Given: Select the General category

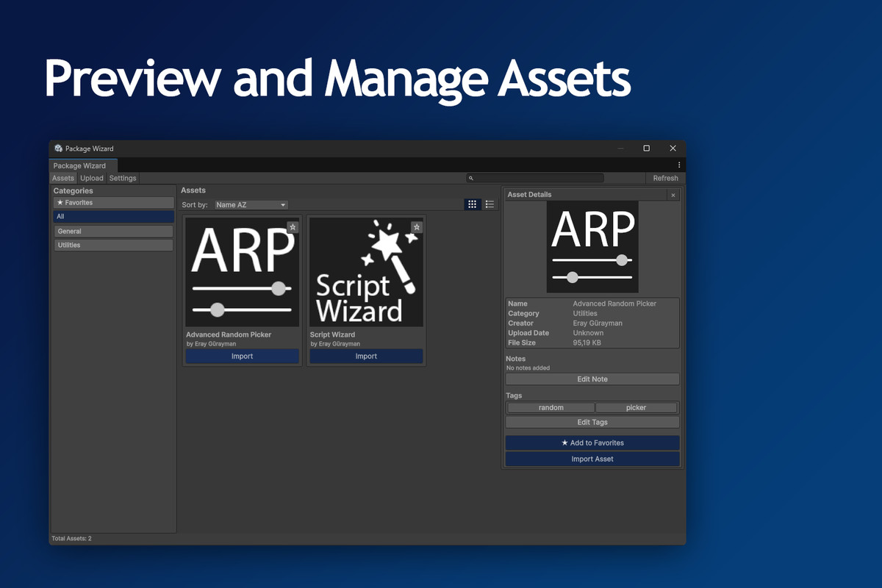Looking at the screenshot, I should [113, 232].
